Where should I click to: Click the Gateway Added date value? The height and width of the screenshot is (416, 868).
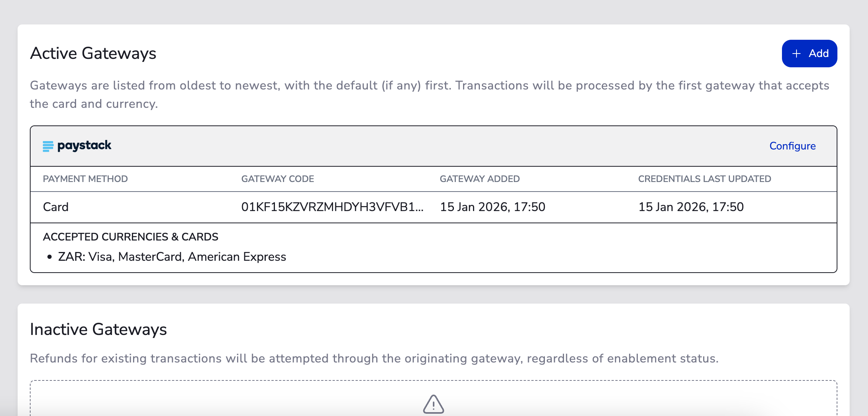(x=493, y=207)
